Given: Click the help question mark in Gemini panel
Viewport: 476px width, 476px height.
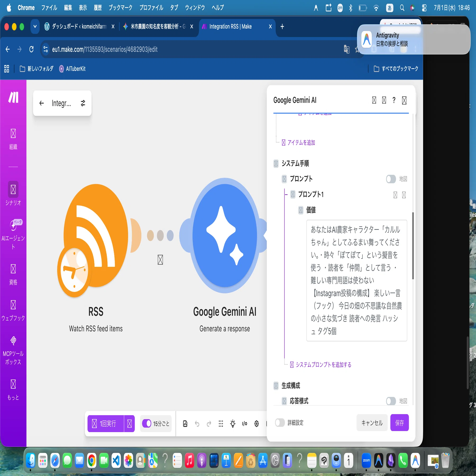Looking at the screenshot, I should coord(394,100).
